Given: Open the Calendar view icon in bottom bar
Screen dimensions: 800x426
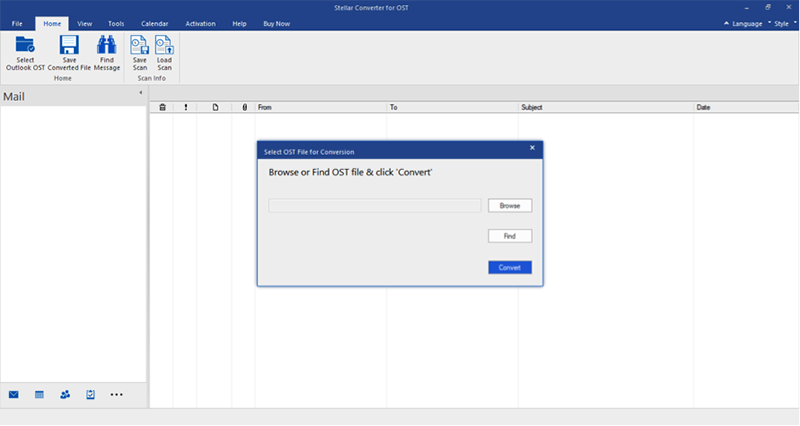Looking at the screenshot, I should point(40,395).
